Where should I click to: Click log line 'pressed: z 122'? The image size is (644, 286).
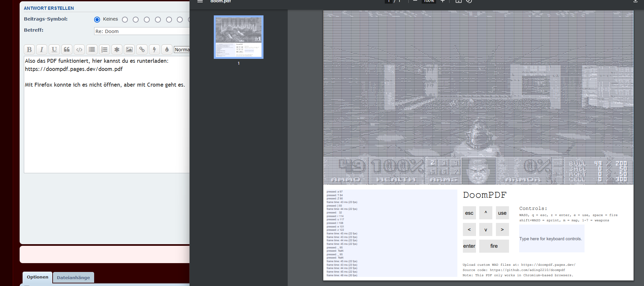(335, 230)
